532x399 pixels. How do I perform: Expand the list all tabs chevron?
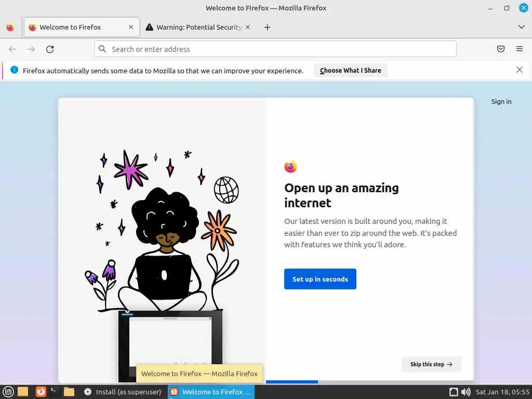coord(522,27)
